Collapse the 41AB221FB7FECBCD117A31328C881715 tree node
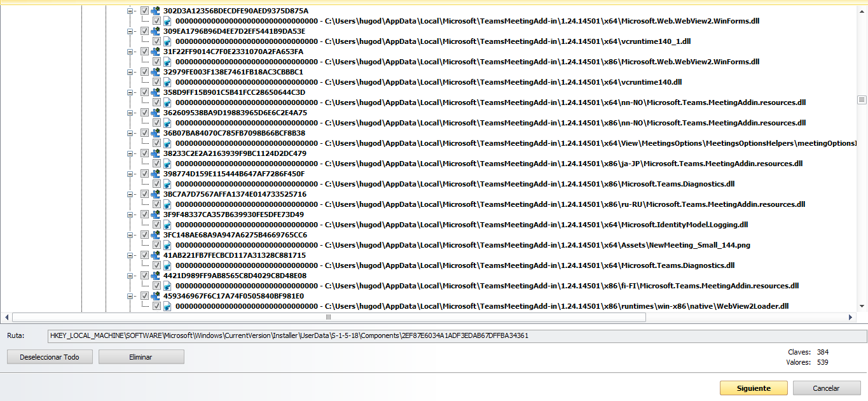Screen dimensions: 868x401 pos(131,255)
